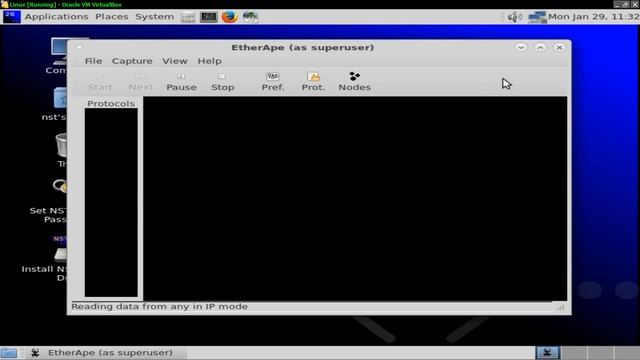
Task: Click the greyed Start toolbar button
Action: click(x=100, y=82)
